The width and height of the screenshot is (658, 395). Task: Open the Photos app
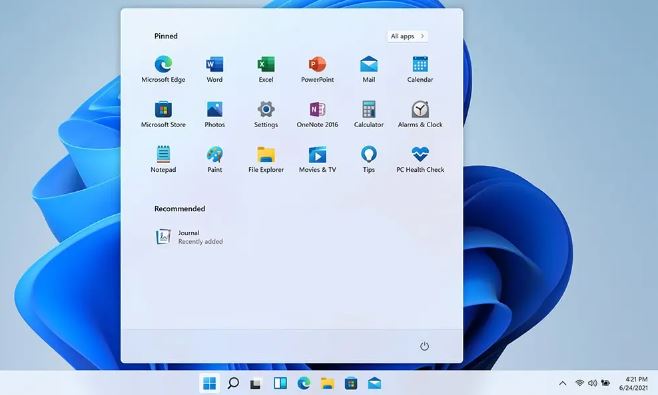[214, 115]
